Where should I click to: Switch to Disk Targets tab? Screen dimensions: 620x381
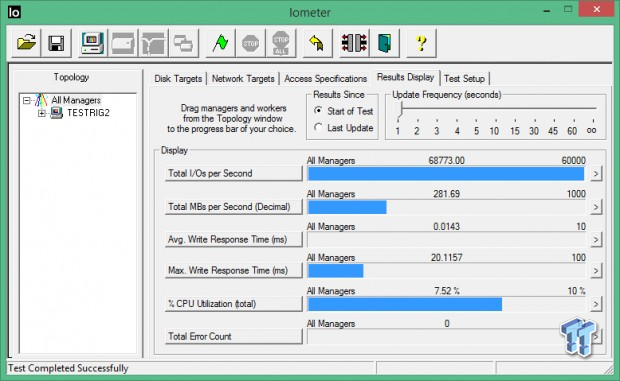coord(178,79)
